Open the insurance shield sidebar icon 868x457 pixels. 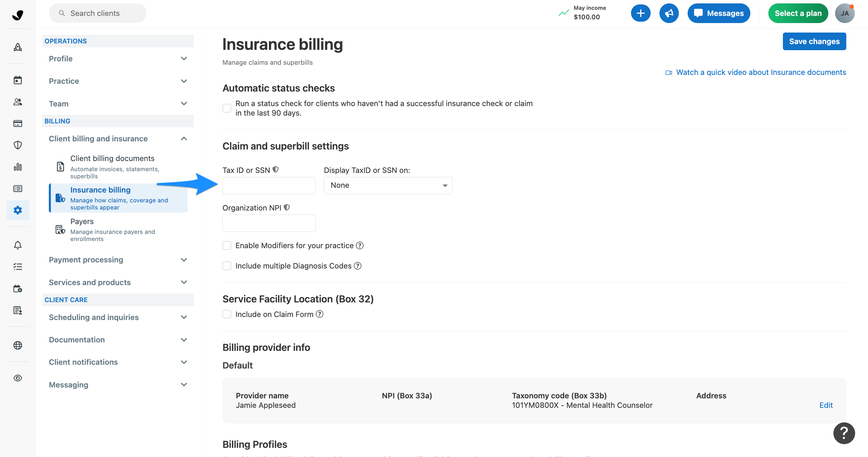(18, 145)
